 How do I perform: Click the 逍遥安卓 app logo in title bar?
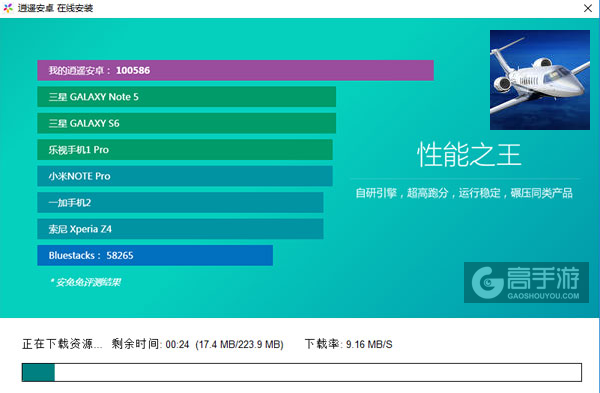(x=8, y=8)
